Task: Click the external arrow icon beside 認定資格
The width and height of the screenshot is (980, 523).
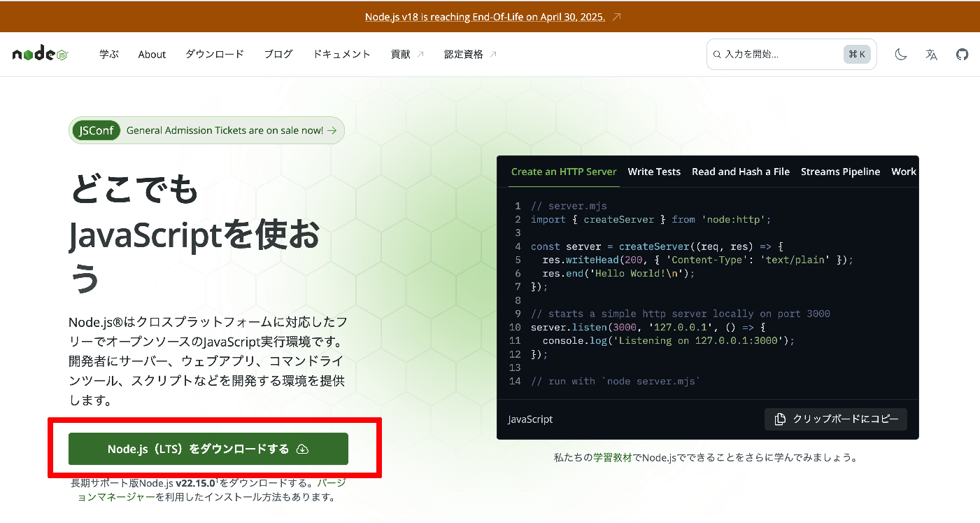Action: click(492, 54)
